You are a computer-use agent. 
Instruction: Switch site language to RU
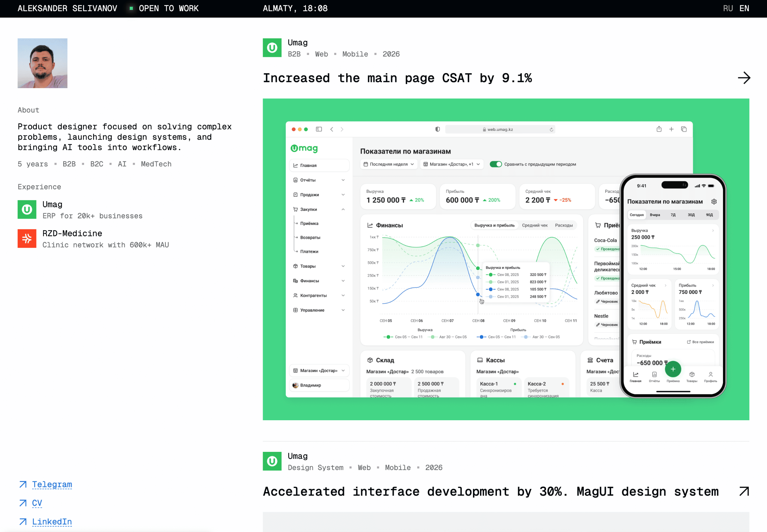tap(728, 8)
